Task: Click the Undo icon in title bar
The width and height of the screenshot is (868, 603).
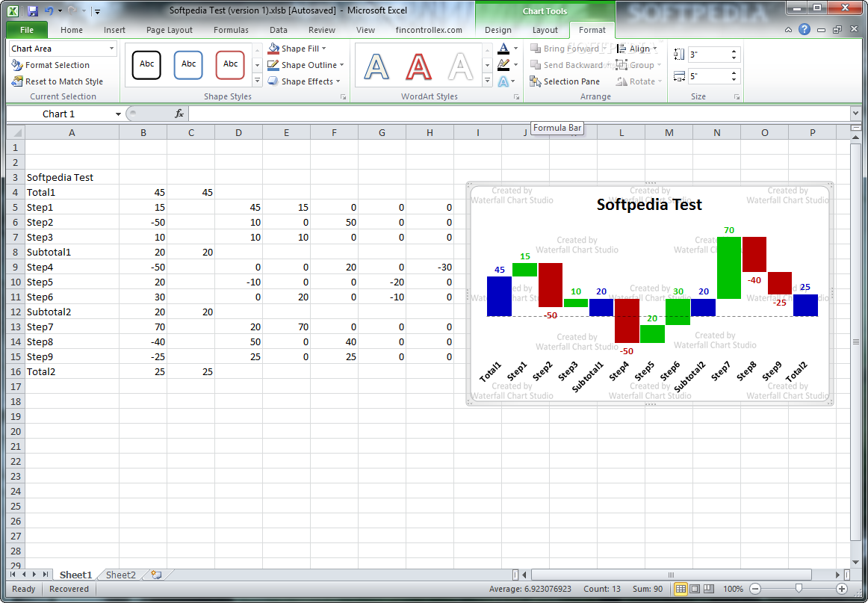Action: click(x=49, y=10)
